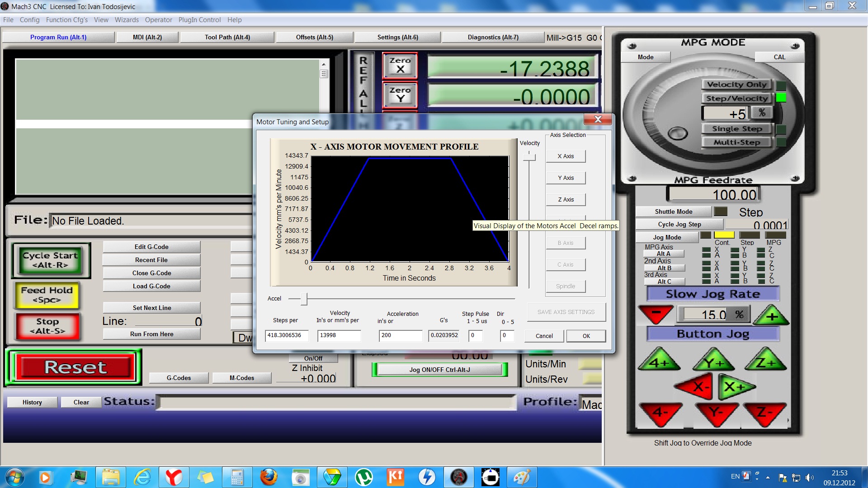Toggle Jog ON/OFF Ctrl-Alt-J button
Viewport: 868px width, 488px height.
[439, 370]
